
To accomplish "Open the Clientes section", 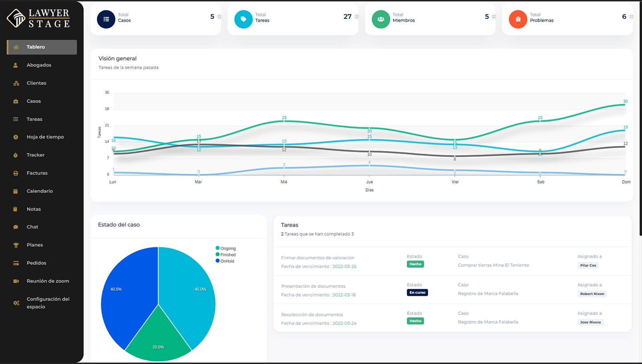I will tap(37, 83).
